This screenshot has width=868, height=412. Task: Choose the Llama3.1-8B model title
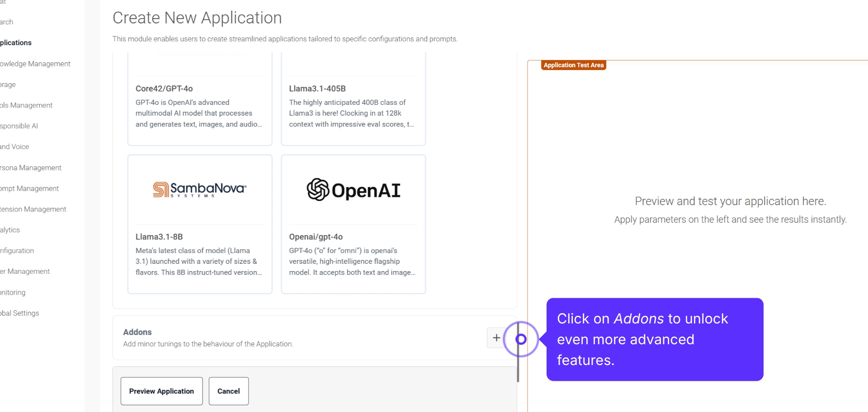click(159, 237)
